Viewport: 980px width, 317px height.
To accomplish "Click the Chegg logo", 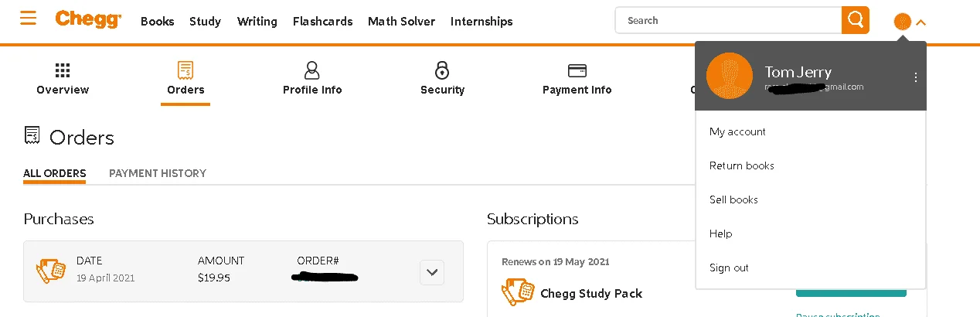I will click(x=88, y=20).
